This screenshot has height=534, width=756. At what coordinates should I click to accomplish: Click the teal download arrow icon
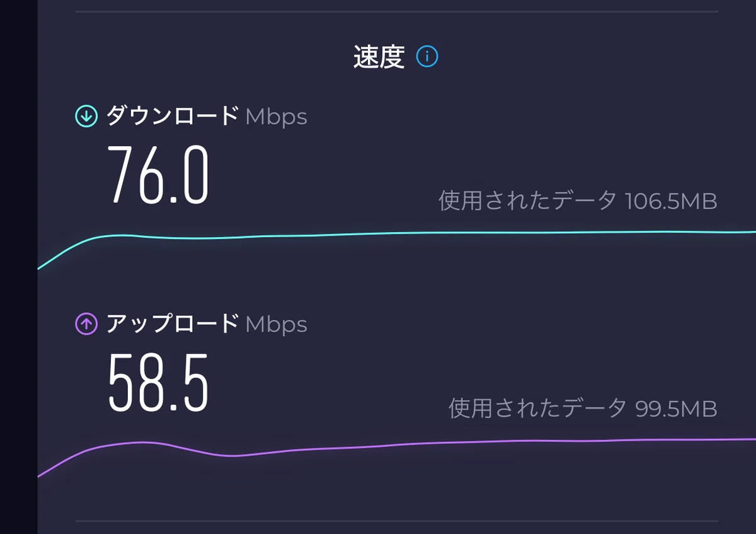tap(86, 117)
